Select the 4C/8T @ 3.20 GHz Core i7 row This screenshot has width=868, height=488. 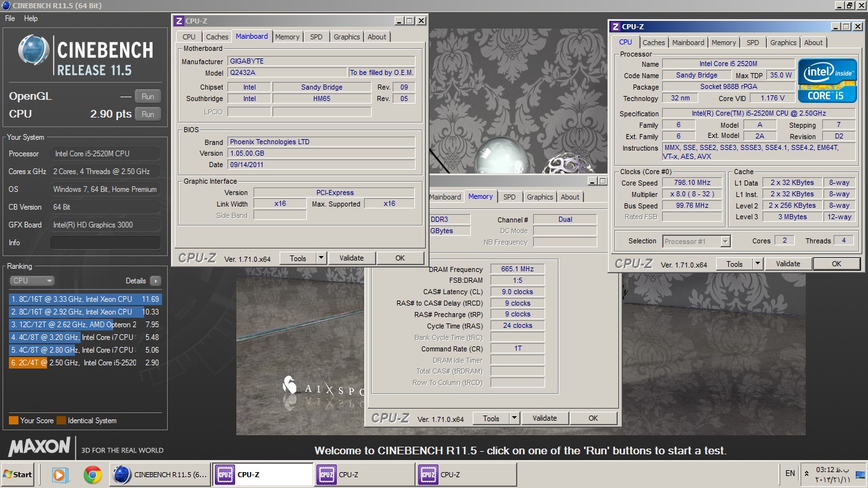[x=85, y=337]
